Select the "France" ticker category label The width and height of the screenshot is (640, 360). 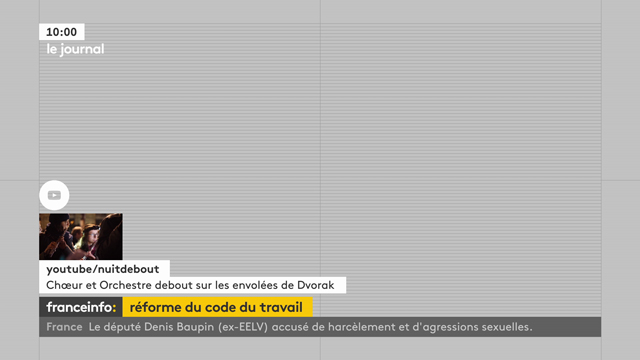64,327
